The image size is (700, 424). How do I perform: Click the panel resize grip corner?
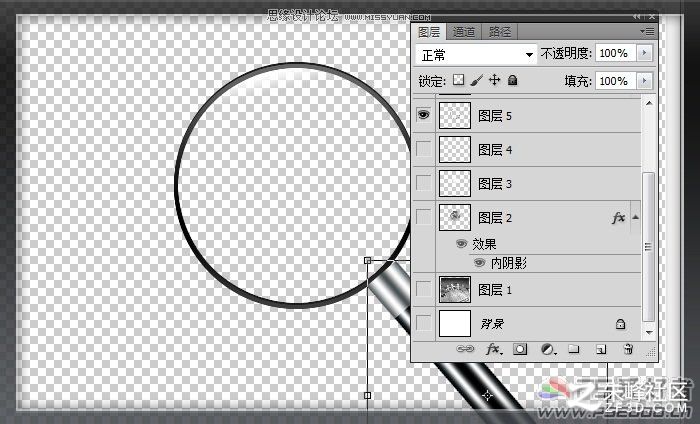(651, 353)
